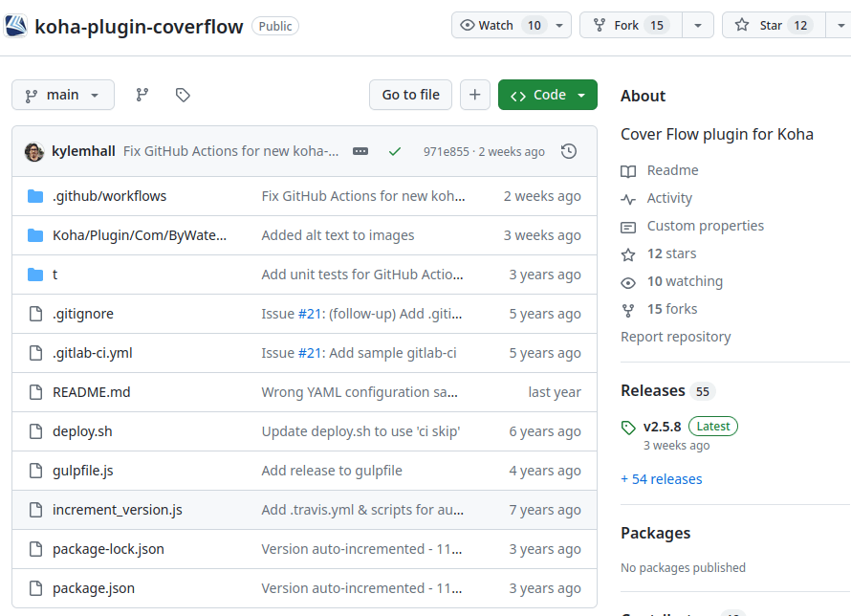Open issue #21 link in .gitlab-ci.yml row

click(310, 353)
